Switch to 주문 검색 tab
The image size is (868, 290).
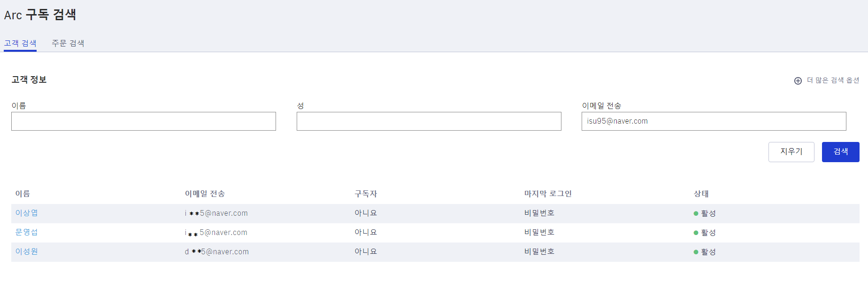(x=68, y=43)
